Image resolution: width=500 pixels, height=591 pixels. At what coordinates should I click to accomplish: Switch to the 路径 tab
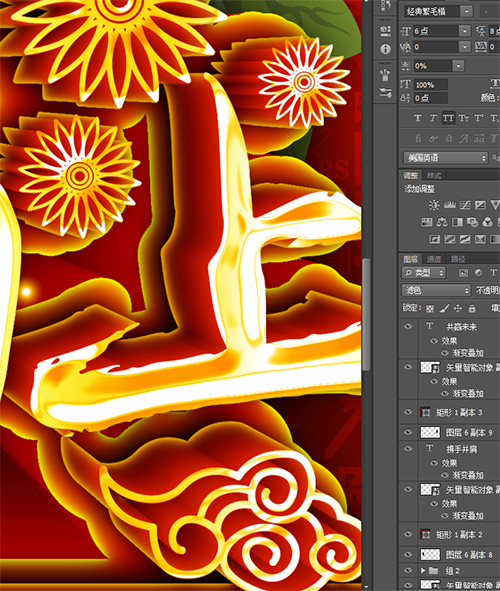(458, 259)
